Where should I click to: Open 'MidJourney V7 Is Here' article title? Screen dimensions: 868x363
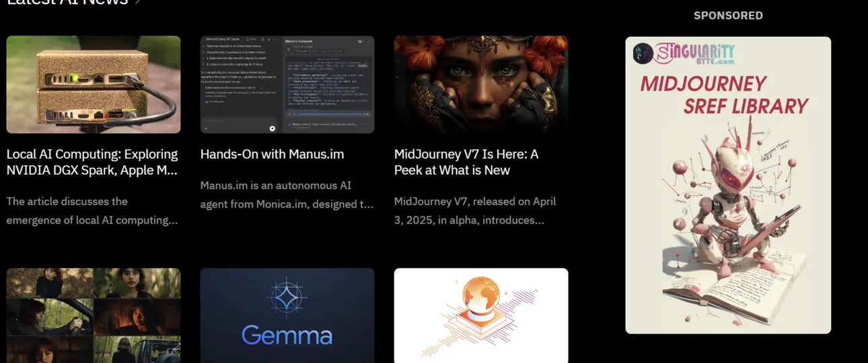coord(466,162)
